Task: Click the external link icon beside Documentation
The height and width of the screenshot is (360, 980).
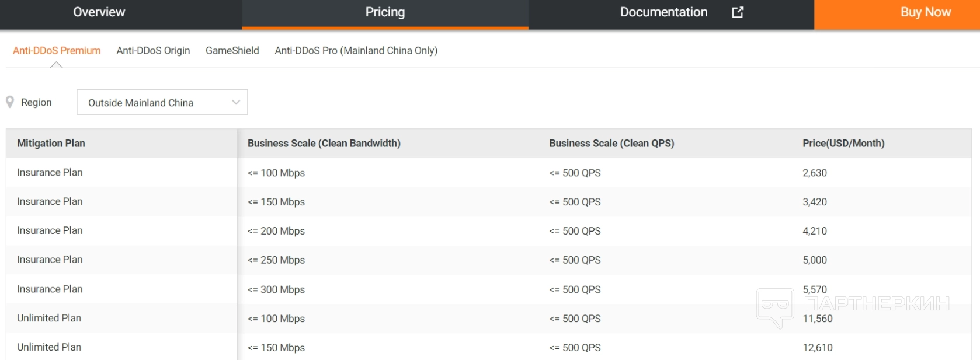Action: pyautogui.click(x=738, y=12)
